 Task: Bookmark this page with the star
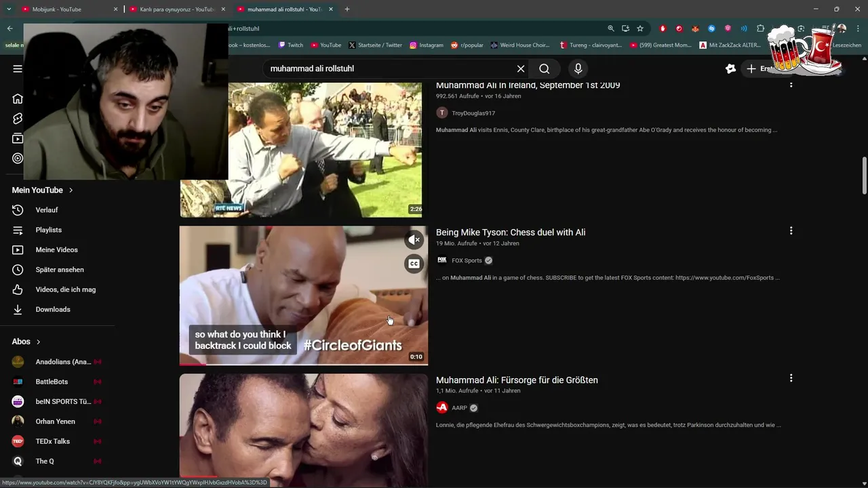click(639, 28)
